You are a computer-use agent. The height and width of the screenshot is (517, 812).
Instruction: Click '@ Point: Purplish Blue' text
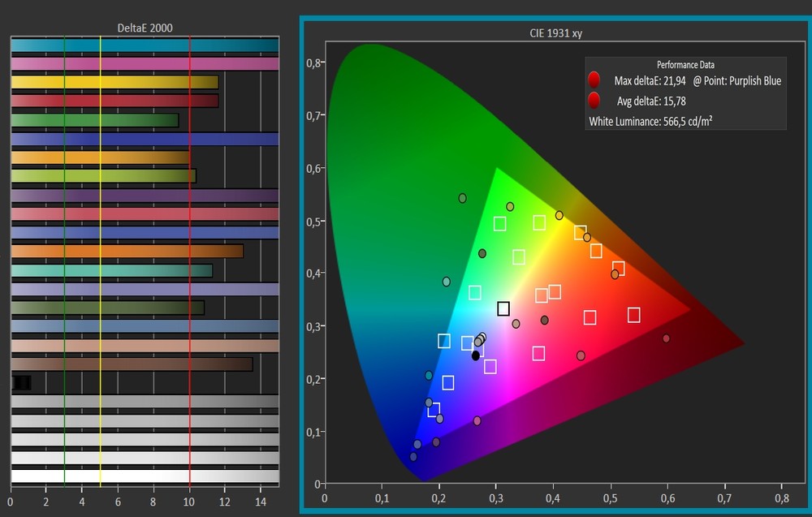pos(737,80)
